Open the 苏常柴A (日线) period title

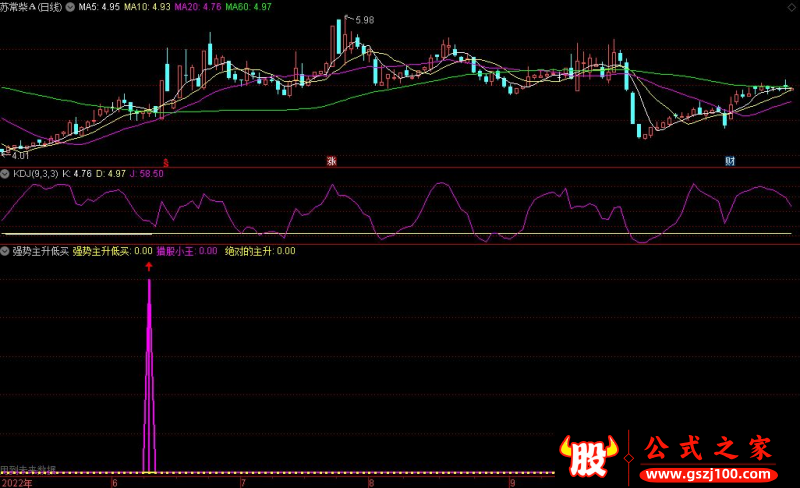coord(32,6)
